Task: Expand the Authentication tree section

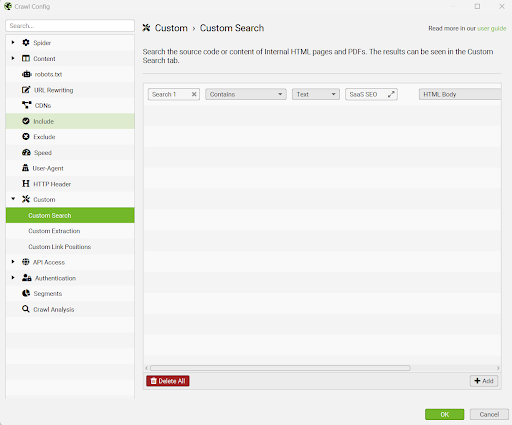Action: pyautogui.click(x=13, y=277)
